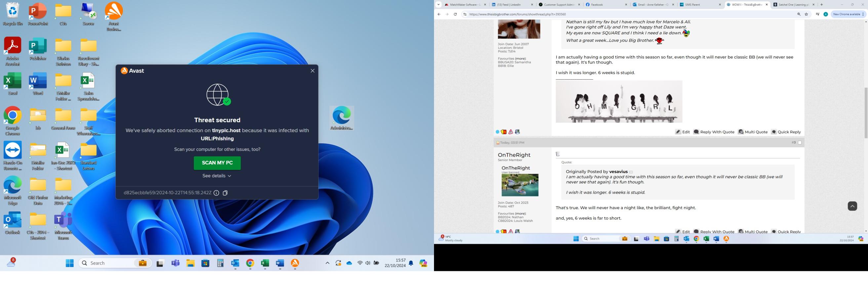The width and height of the screenshot is (868, 300).
Task: Open Avast from the Windows taskbar
Action: click(x=295, y=263)
